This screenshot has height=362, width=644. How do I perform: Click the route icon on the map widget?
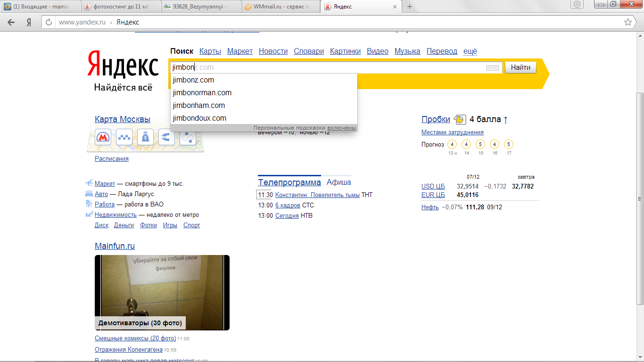point(188,137)
